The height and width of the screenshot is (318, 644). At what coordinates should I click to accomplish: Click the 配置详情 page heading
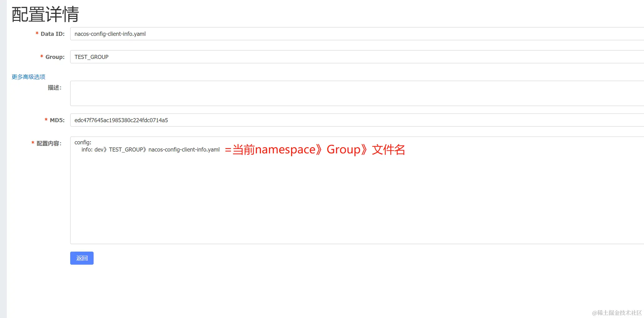coord(45,14)
